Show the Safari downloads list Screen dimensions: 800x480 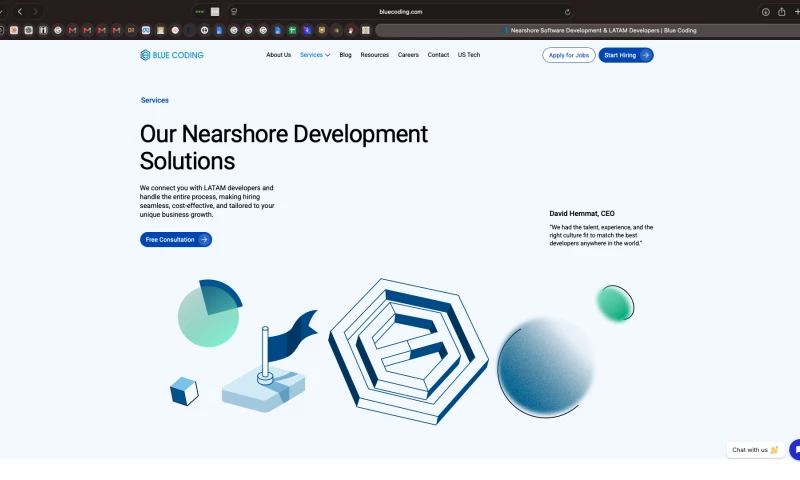pos(765,12)
